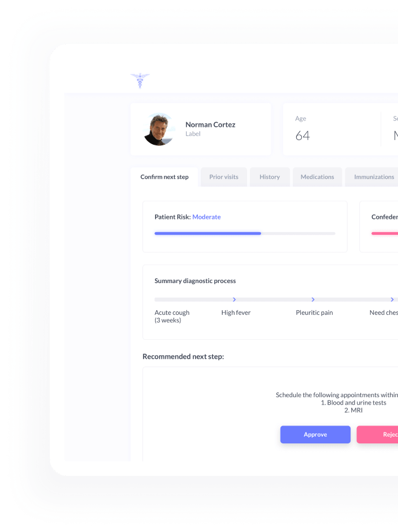Viewport: 398px width, 532px height.
Task: Select the Confirm next step tab
Action: point(164,177)
